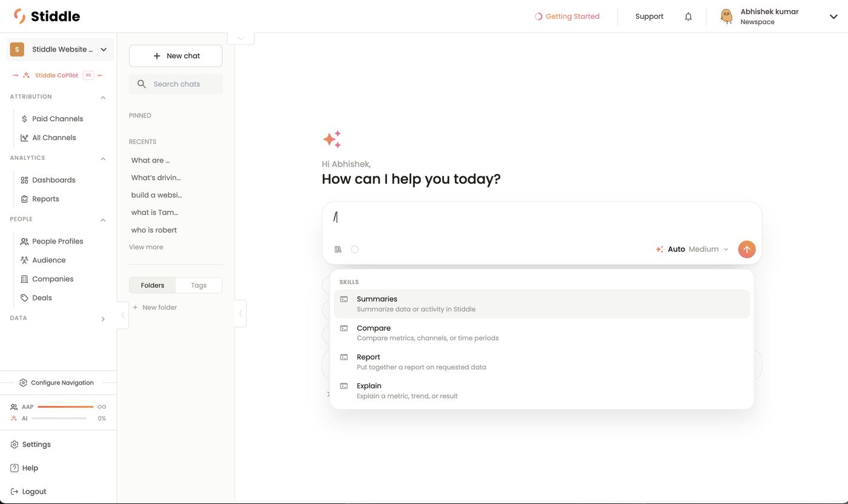Switch to the Folders tab
This screenshot has height=504, width=848.
pyautogui.click(x=153, y=285)
